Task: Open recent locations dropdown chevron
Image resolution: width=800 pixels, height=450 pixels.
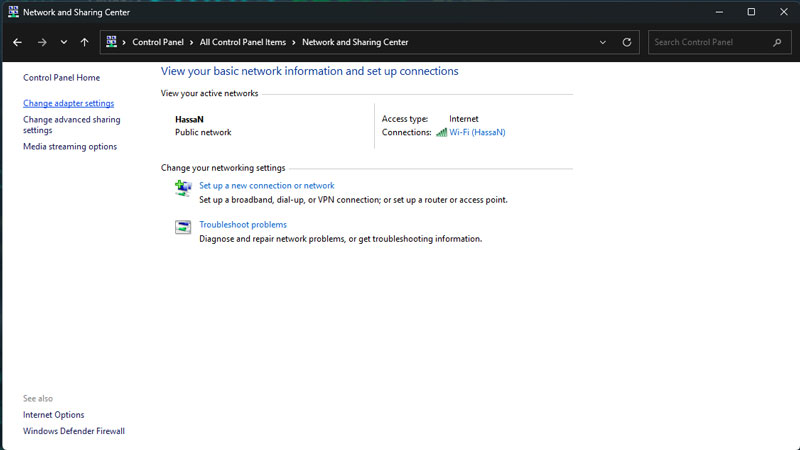Action: pos(64,42)
